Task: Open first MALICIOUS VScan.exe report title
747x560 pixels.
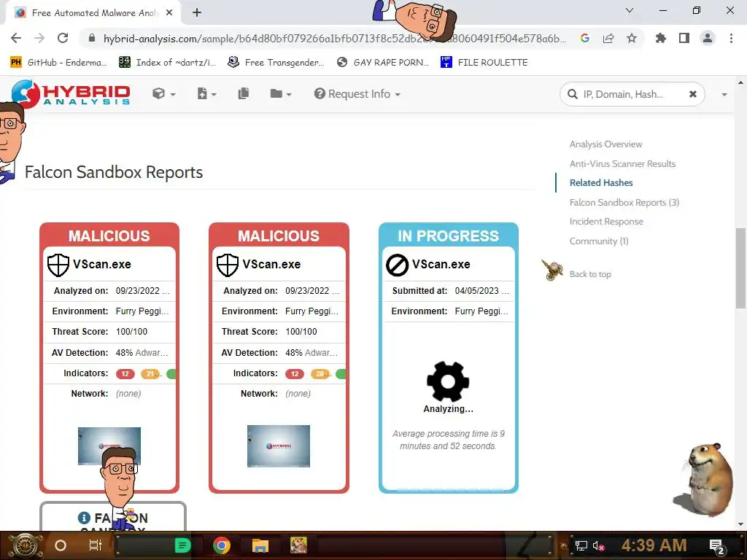Action: 101,264
